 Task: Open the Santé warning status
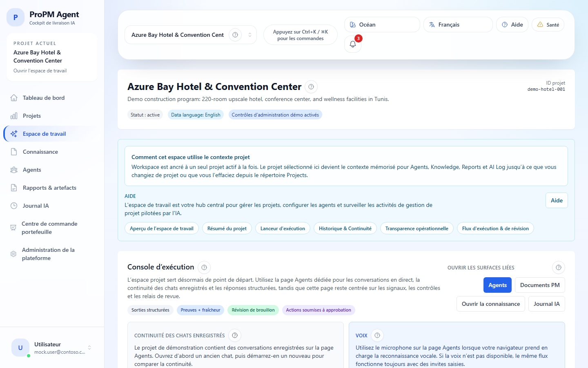pos(548,25)
